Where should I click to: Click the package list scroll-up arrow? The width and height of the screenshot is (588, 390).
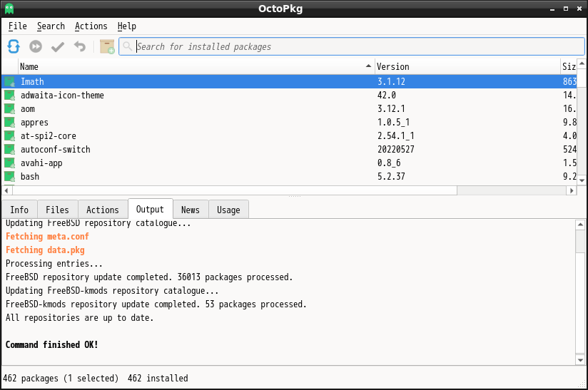coord(582,63)
